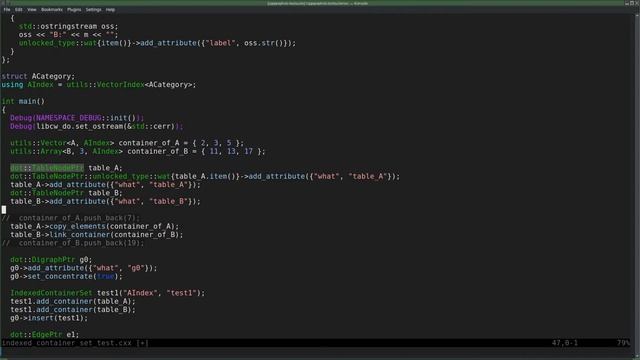Open the Help menu

click(x=110, y=9)
